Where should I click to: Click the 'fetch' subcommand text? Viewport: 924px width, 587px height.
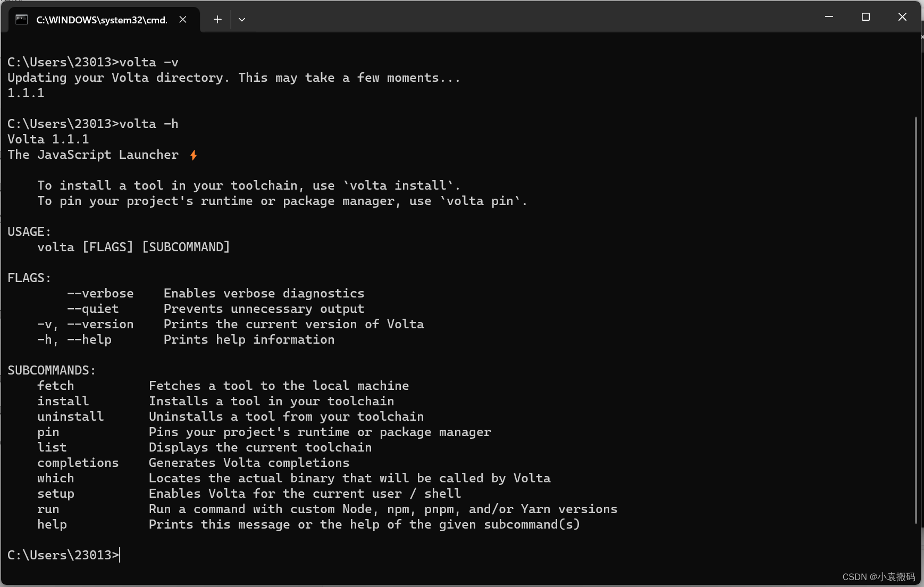(56, 386)
